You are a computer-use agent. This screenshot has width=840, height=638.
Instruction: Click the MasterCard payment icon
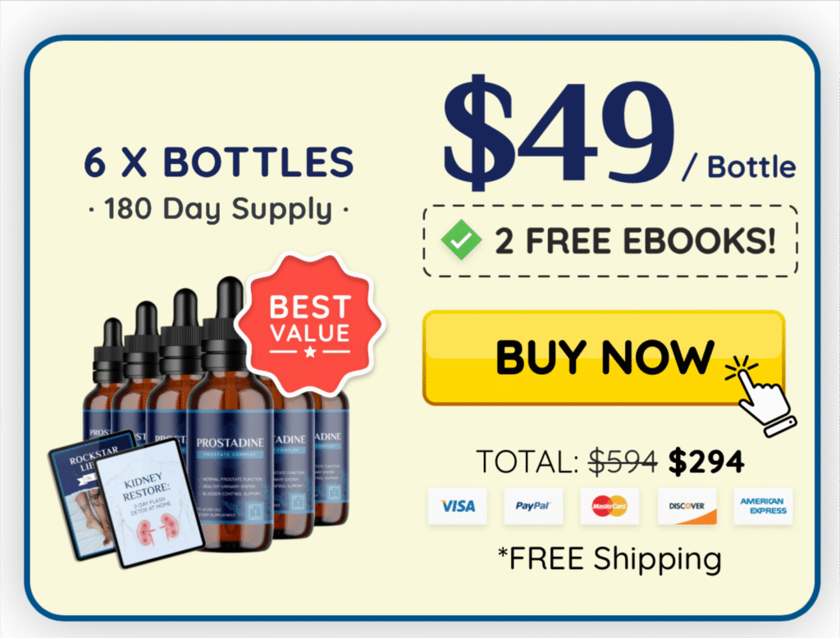[609, 506]
